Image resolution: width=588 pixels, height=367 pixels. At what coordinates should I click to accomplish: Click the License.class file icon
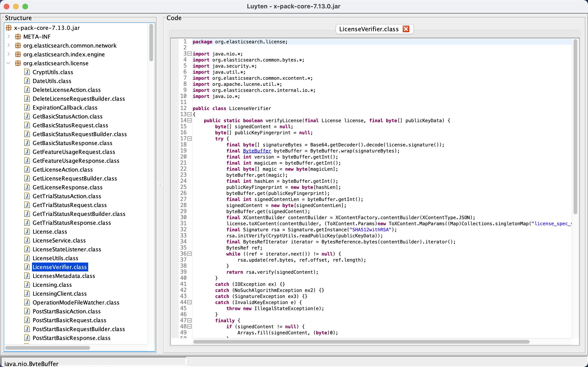tap(27, 231)
